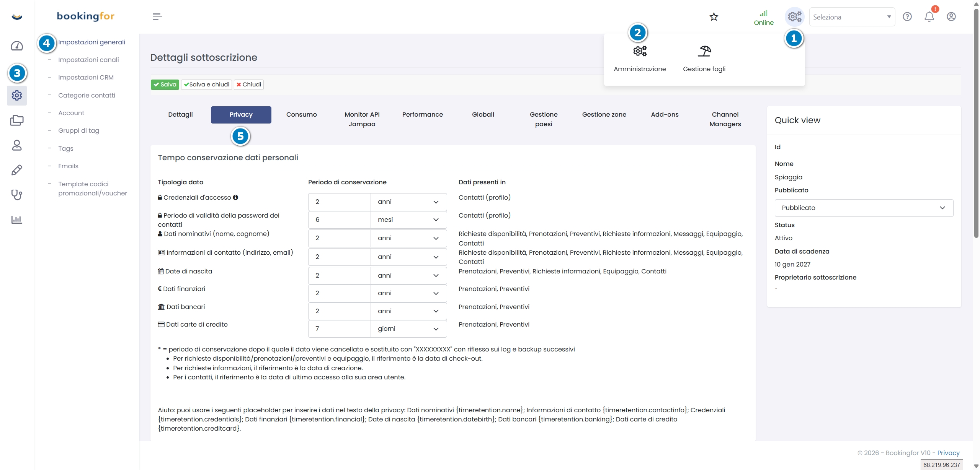Open the help question mark icon
Screen dimensions: 980x470
click(907, 17)
